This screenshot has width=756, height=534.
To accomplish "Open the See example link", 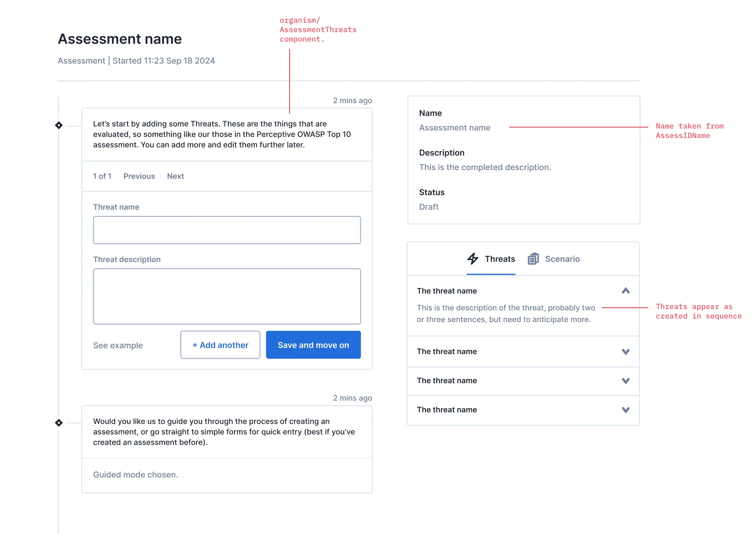I will click(118, 345).
